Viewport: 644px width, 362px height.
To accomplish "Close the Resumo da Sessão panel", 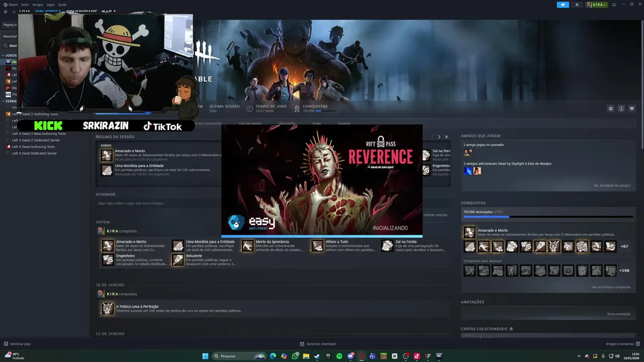I will click(x=446, y=137).
